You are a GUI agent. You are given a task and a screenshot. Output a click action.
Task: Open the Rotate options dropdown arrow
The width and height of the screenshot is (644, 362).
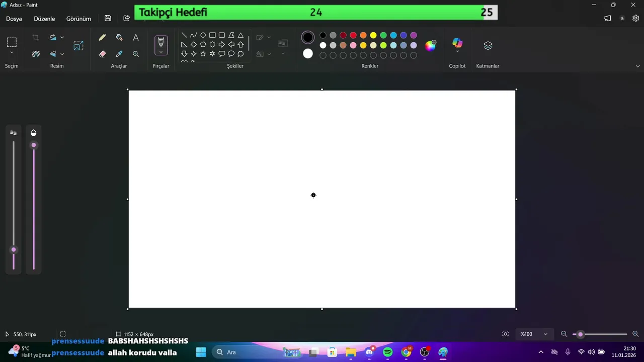pos(62,37)
